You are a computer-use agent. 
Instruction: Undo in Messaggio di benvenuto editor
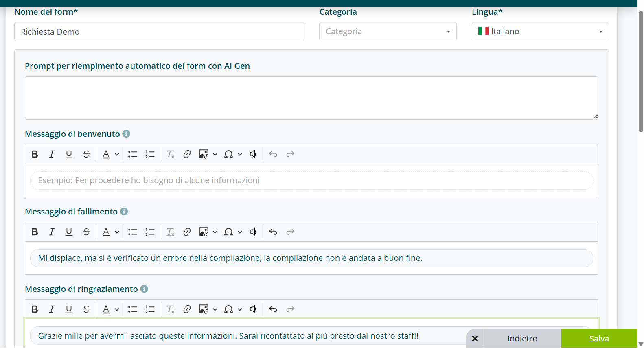pos(273,154)
